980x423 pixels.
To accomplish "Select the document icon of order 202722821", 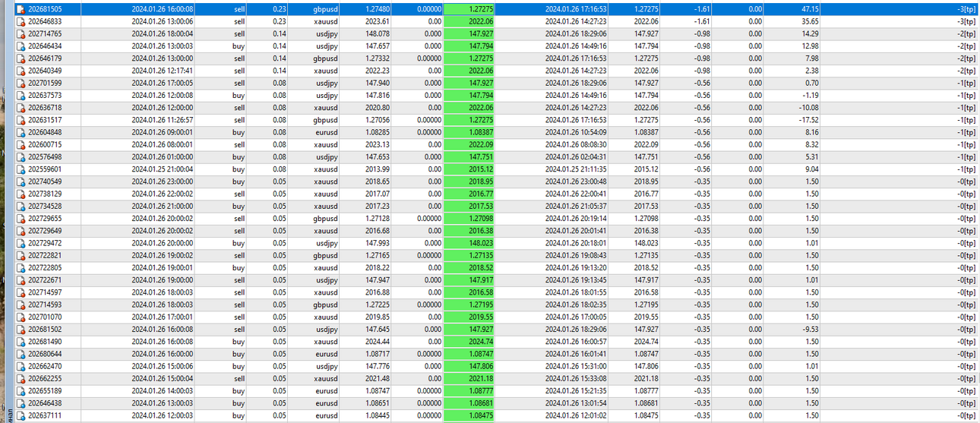I will point(21,255).
